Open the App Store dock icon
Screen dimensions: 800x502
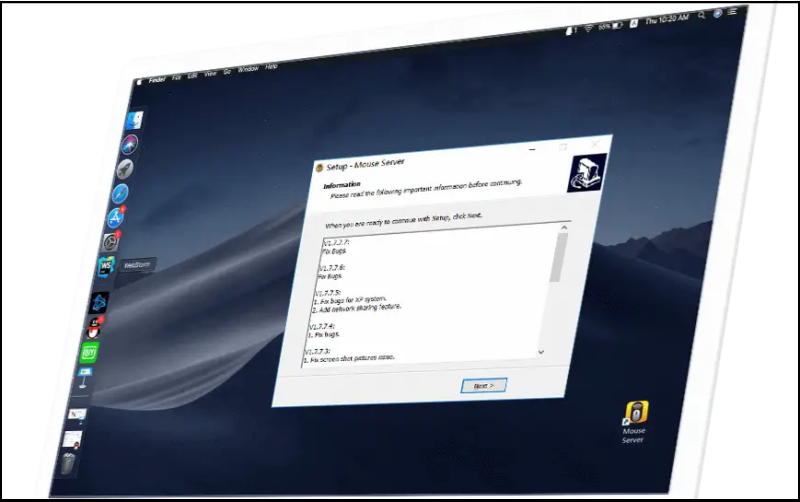(x=115, y=218)
